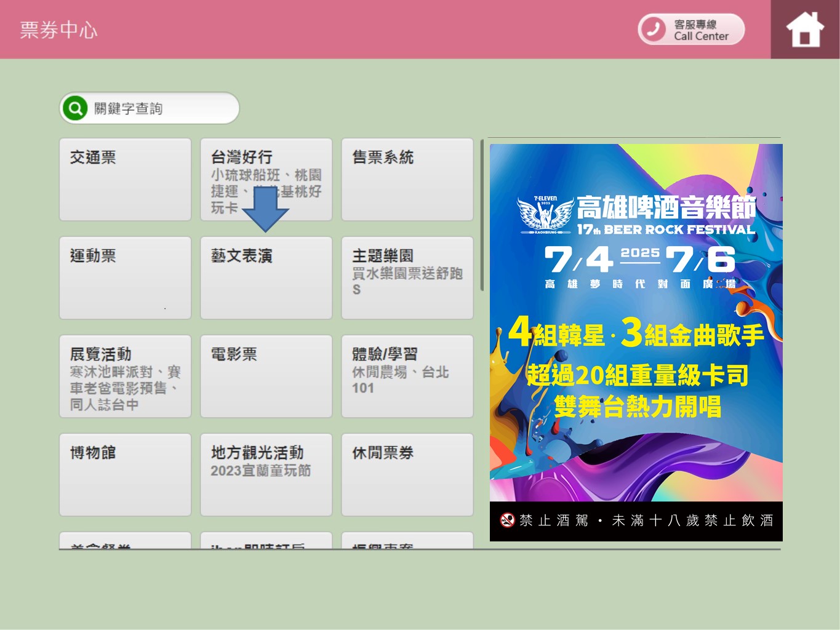Image resolution: width=840 pixels, height=630 pixels.
Task: Open the 台灣好行 category tile
Action: (266, 179)
